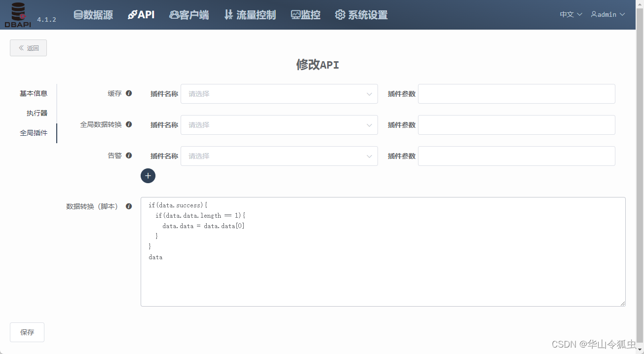The width and height of the screenshot is (644, 354).
Task: Click the 返回 back button
Action: [x=28, y=47]
